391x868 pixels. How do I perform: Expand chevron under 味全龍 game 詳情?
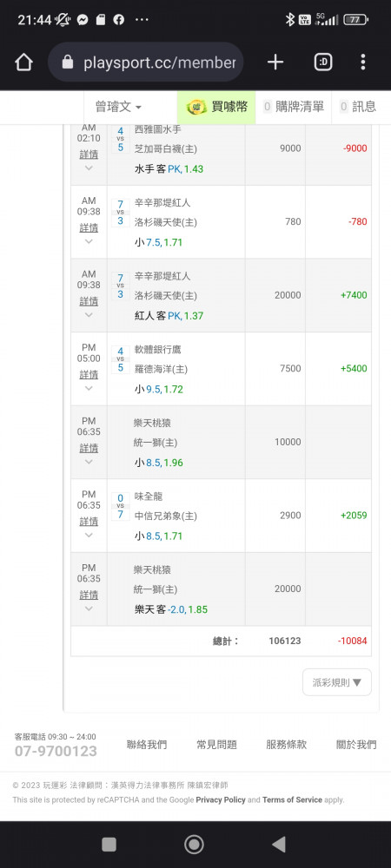(x=89, y=535)
